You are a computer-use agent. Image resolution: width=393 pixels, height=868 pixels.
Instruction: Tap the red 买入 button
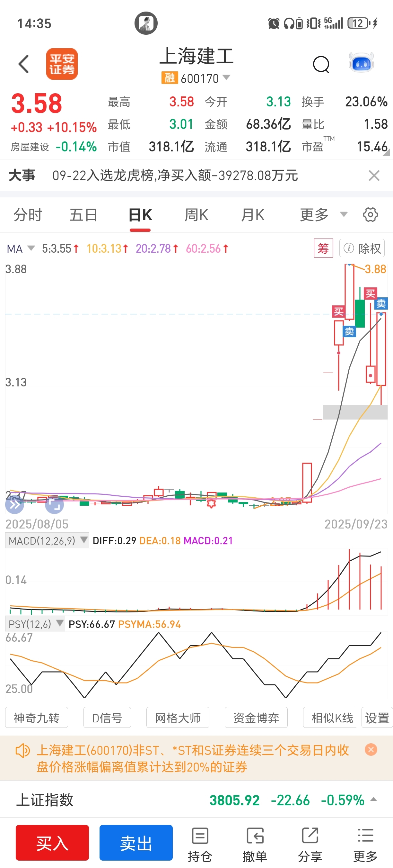(x=52, y=843)
